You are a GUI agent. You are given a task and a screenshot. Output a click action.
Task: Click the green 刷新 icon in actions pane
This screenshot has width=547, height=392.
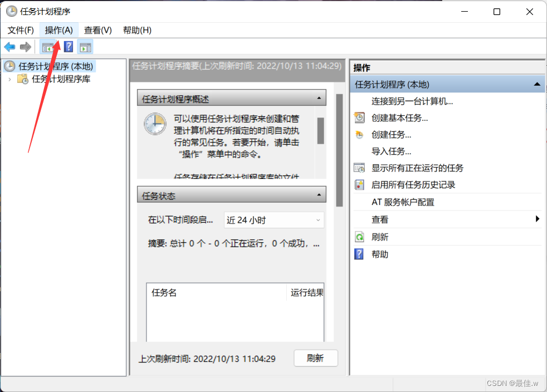coord(359,237)
